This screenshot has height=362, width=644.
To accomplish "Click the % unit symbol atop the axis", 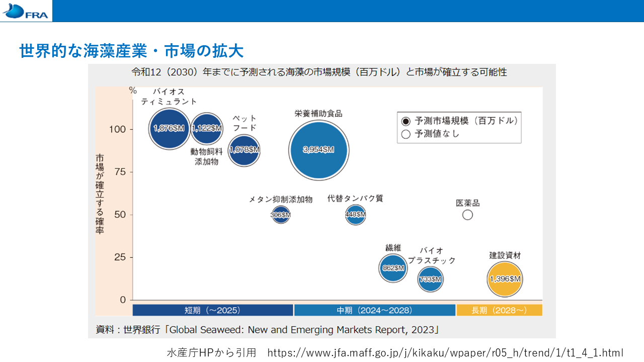I will pyautogui.click(x=133, y=90).
